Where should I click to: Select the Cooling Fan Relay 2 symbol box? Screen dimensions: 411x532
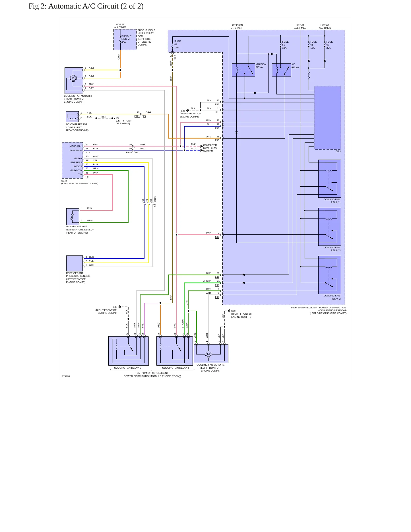coord(329,275)
